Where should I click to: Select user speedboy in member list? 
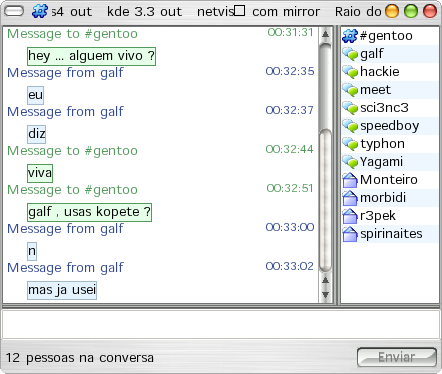[389, 126]
